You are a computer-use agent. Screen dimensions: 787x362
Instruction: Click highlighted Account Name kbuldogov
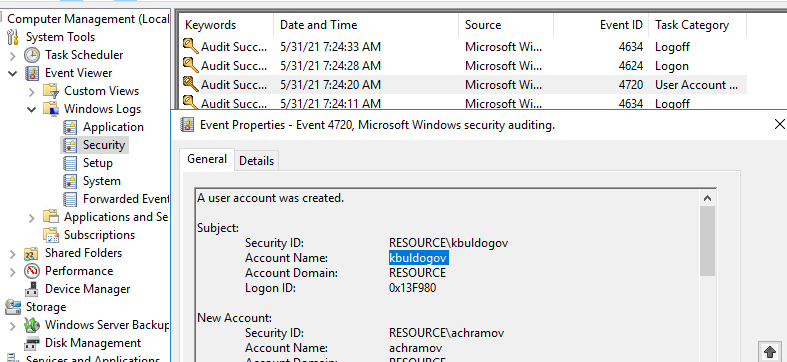click(x=419, y=258)
